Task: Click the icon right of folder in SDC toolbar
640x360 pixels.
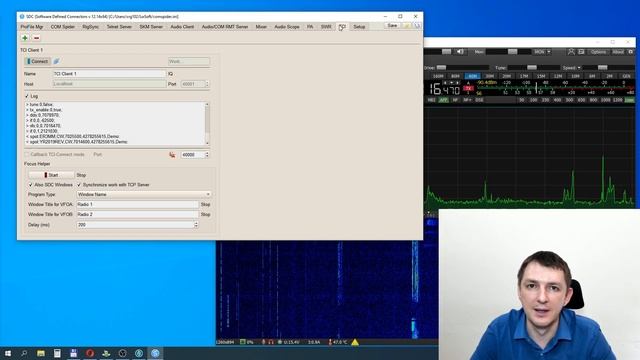Action: click(x=417, y=26)
